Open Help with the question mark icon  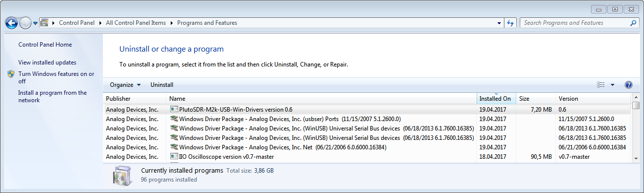[x=629, y=85]
